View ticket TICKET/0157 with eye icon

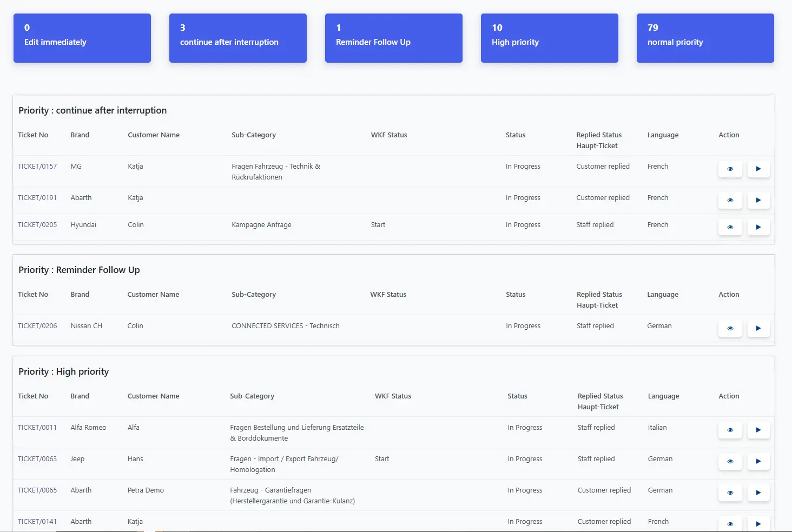pos(730,169)
